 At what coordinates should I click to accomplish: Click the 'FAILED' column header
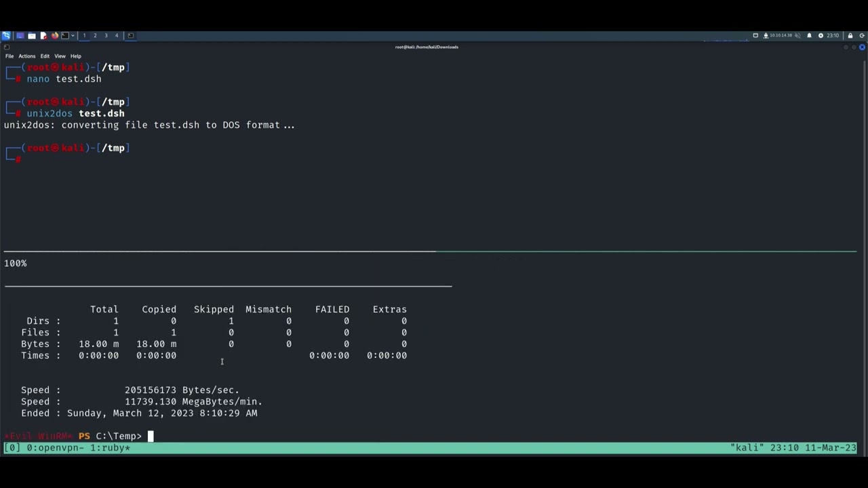point(332,309)
